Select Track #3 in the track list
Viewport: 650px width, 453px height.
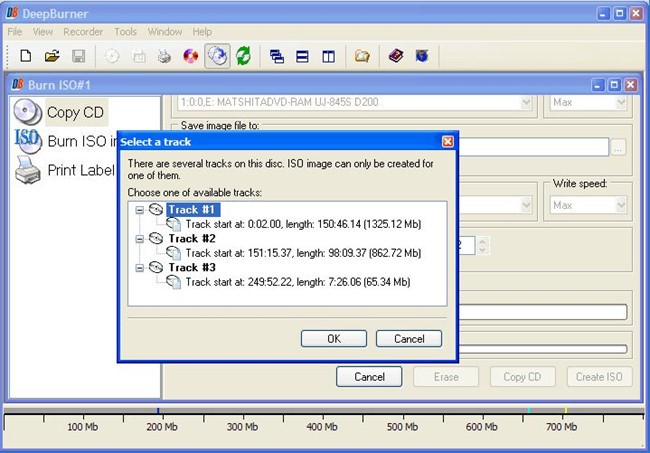[191, 268]
